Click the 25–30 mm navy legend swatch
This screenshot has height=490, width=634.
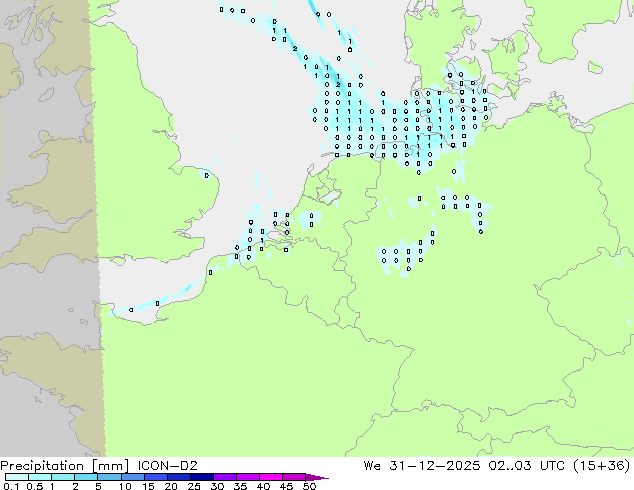point(201,477)
